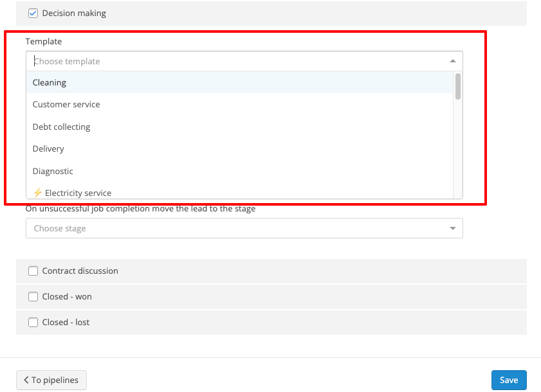Click the lightning bolt icon beside Electricity service

(x=37, y=193)
